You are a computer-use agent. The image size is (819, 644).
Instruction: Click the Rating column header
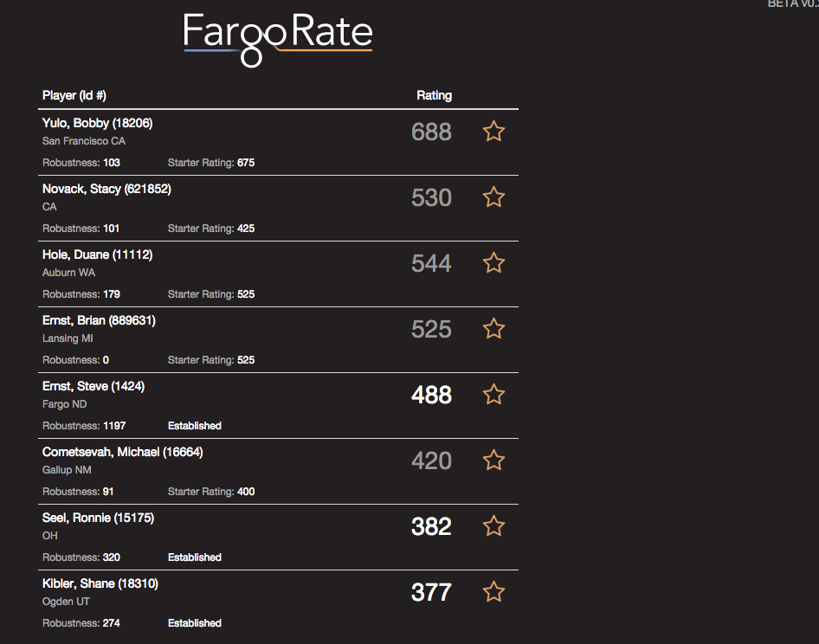click(x=434, y=95)
